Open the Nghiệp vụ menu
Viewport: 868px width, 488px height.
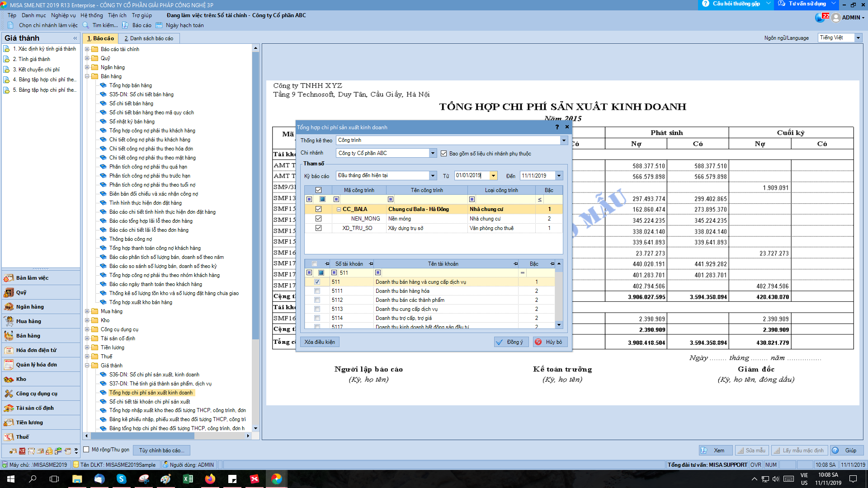(x=63, y=15)
